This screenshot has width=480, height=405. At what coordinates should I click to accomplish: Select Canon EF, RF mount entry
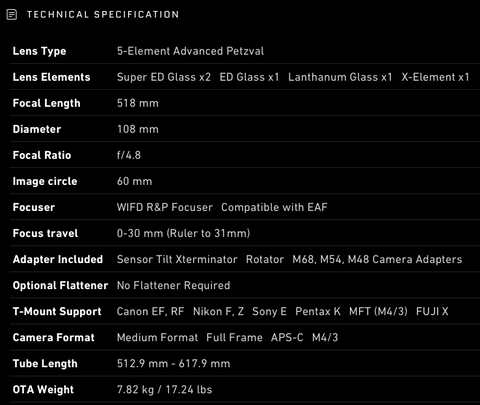point(150,311)
